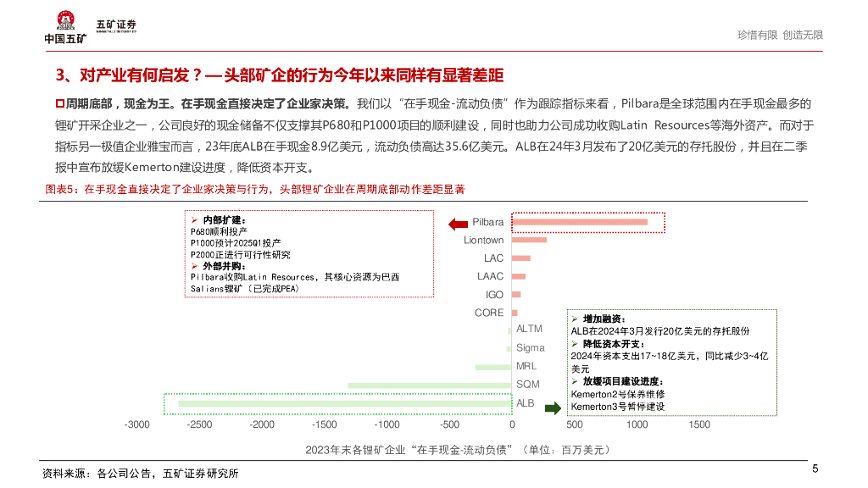Click the 0 axis tick label
The width and height of the screenshot is (868, 488).
click(512, 424)
